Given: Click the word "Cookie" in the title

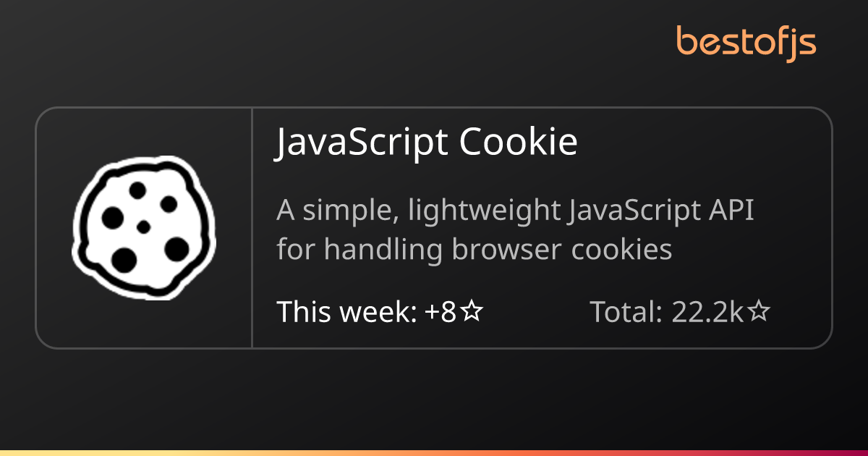Looking at the screenshot, I should (518, 143).
